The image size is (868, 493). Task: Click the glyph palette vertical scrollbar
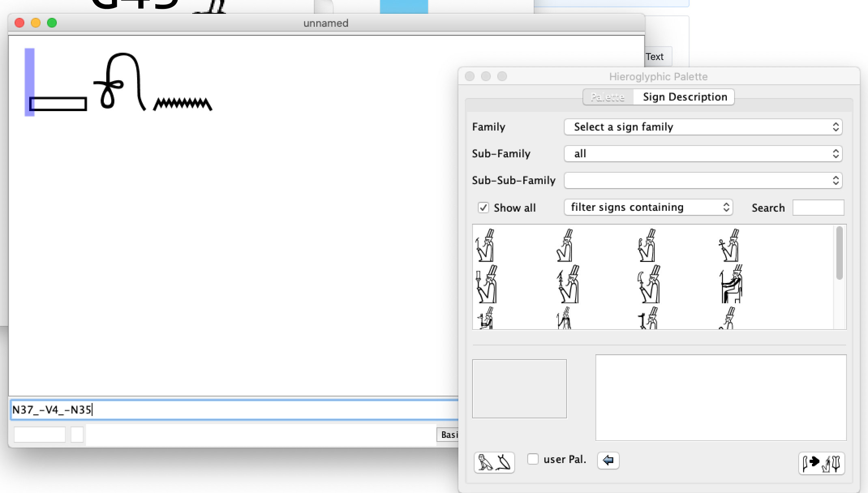tap(839, 253)
